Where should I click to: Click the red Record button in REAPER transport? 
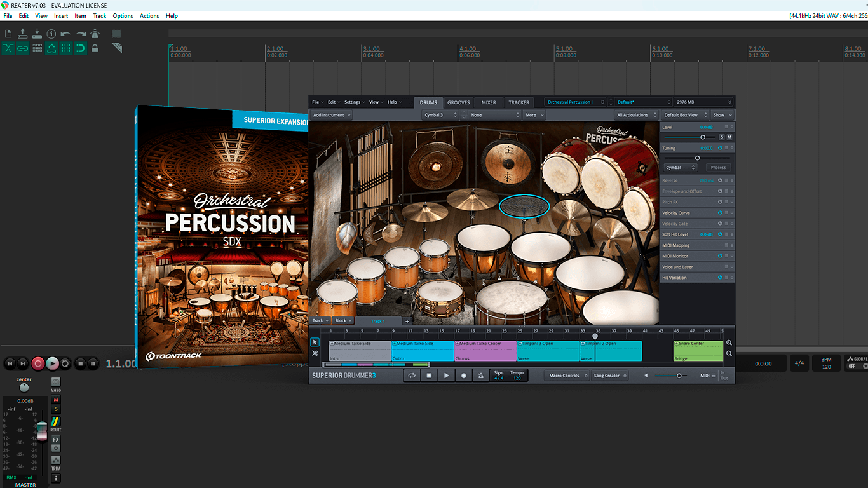pos(38,363)
